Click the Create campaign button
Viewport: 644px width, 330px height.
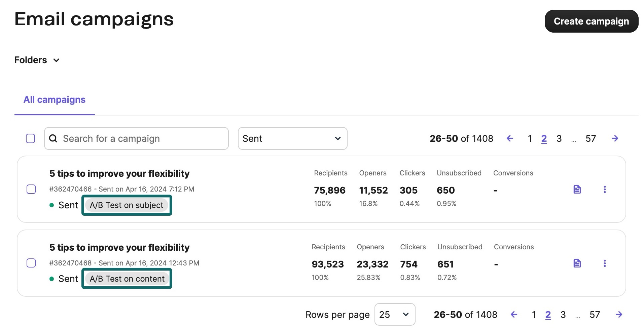click(591, 21)
